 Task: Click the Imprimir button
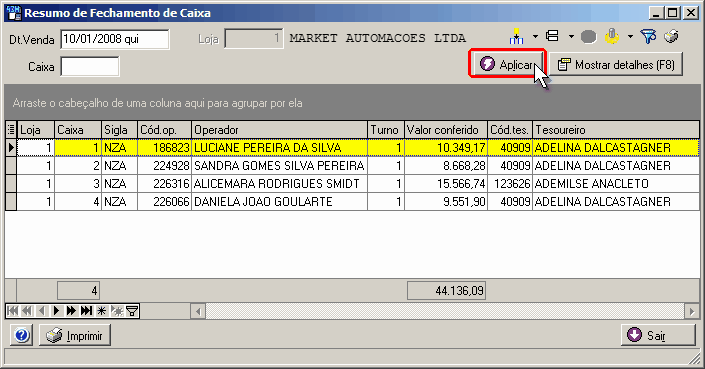(75, 335)
